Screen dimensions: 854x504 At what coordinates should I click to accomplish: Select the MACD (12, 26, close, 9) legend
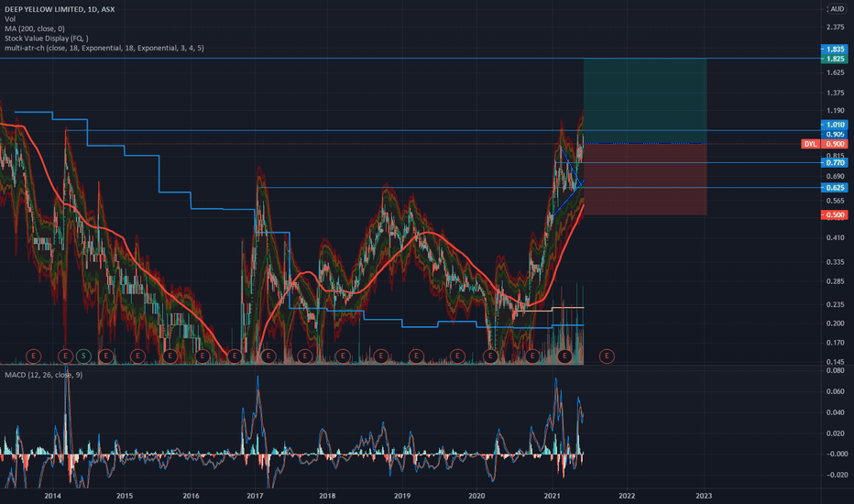(44, 375)
